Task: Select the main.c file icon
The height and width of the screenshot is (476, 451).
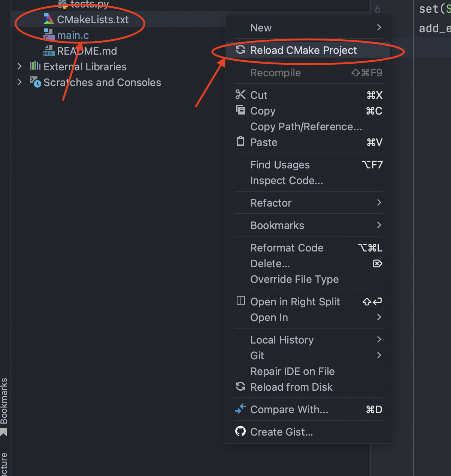Action: 49,35
